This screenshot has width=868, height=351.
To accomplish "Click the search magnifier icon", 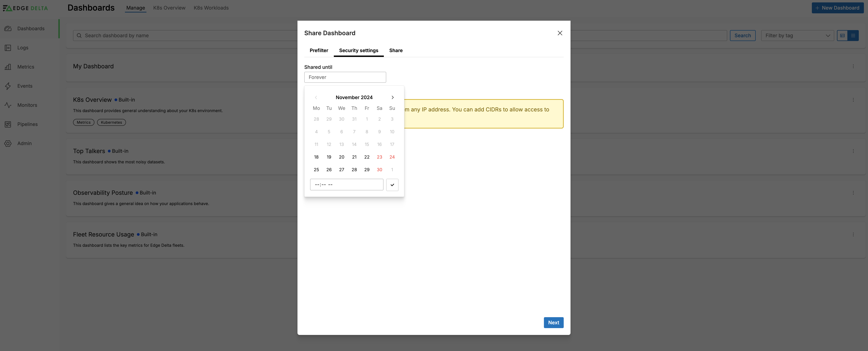I will coord(79,35).
